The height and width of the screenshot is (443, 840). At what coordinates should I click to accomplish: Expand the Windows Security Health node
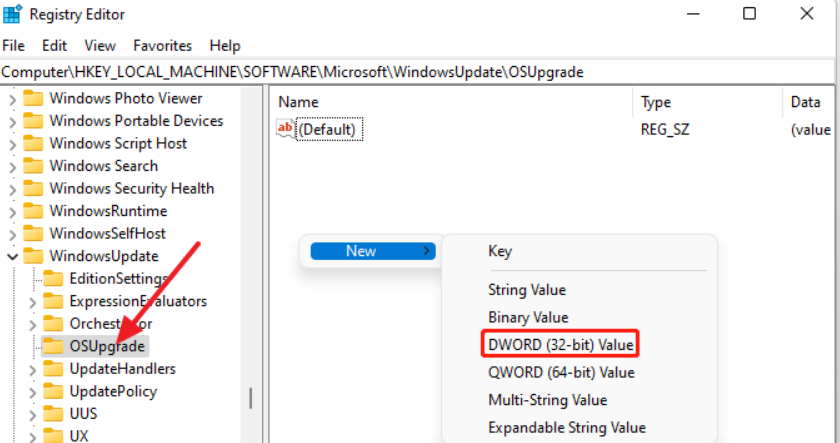[x=12, y=188]
